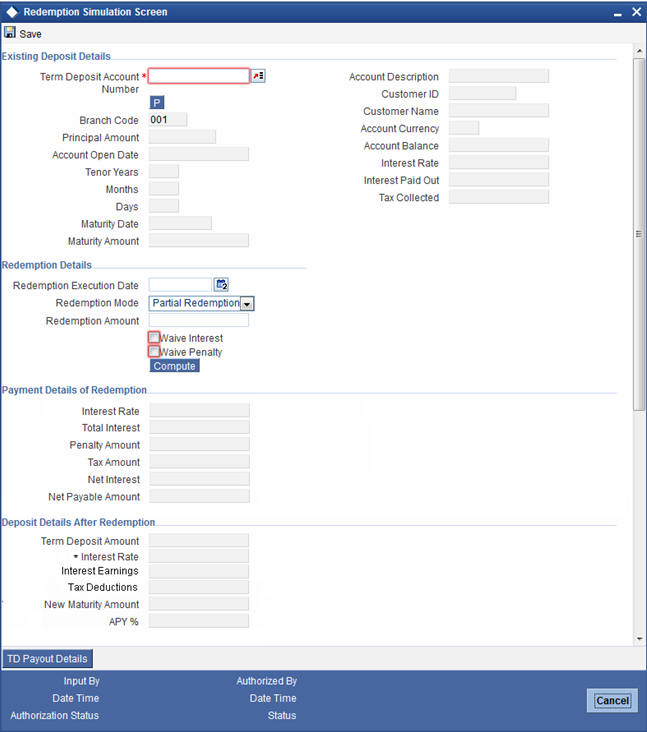The image size is (647, 732).
Task: Click the Redemption Execution Date field
Action: pyautogui.click(x=180, y=285)
